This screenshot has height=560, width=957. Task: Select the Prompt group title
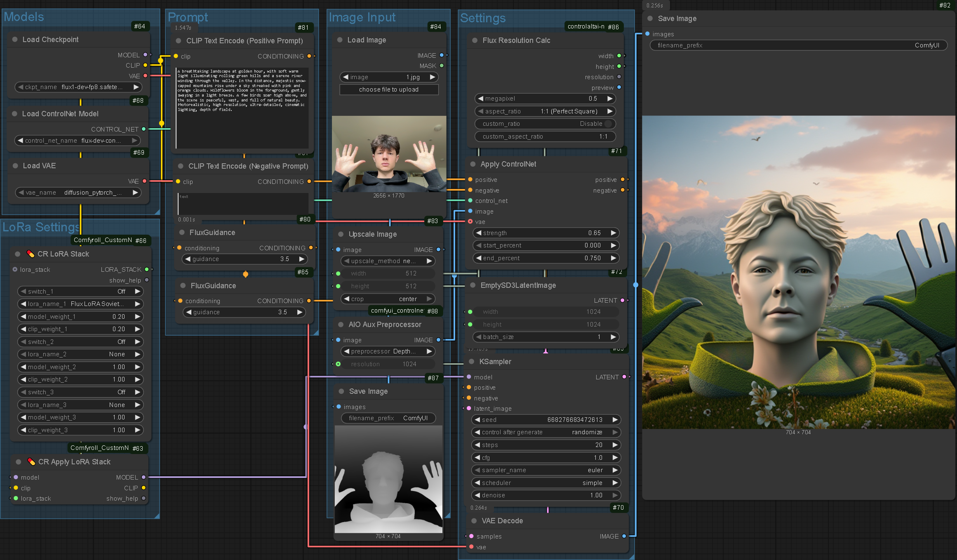[x=188, y=17]
